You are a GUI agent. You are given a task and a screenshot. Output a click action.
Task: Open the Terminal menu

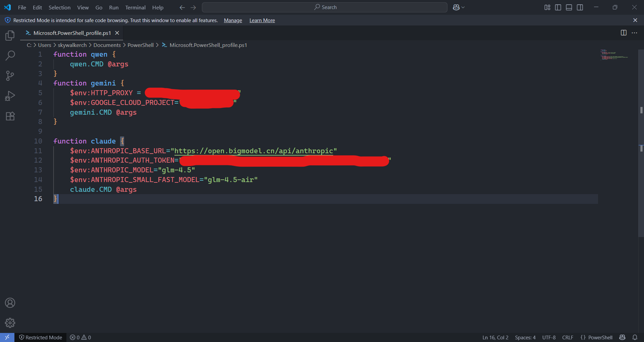135,7
